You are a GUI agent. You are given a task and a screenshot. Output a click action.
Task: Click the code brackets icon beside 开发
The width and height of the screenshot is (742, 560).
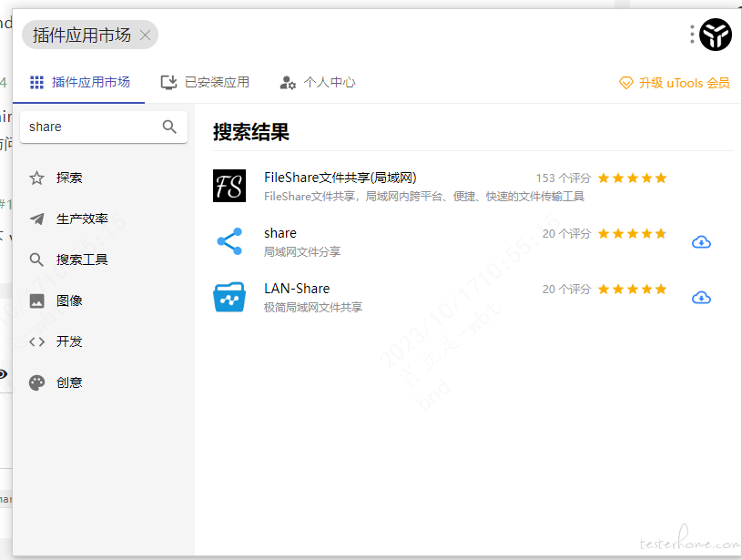point(37,341)
